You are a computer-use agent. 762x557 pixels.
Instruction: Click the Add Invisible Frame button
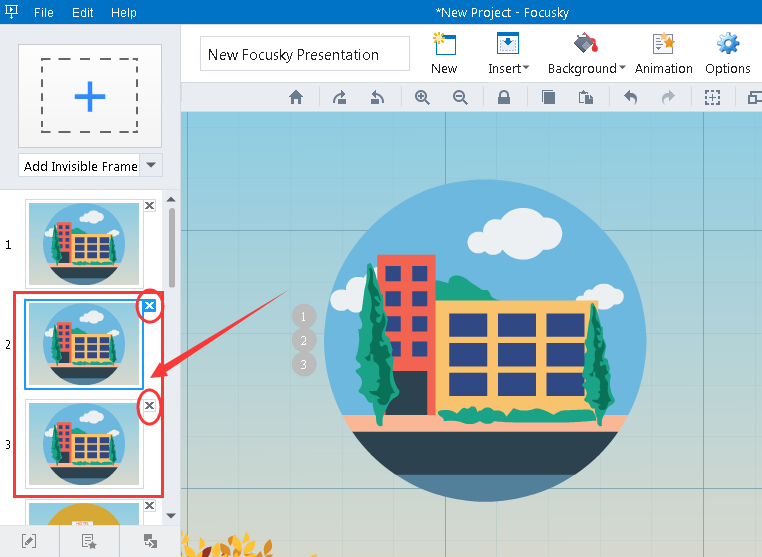[79, 166]
